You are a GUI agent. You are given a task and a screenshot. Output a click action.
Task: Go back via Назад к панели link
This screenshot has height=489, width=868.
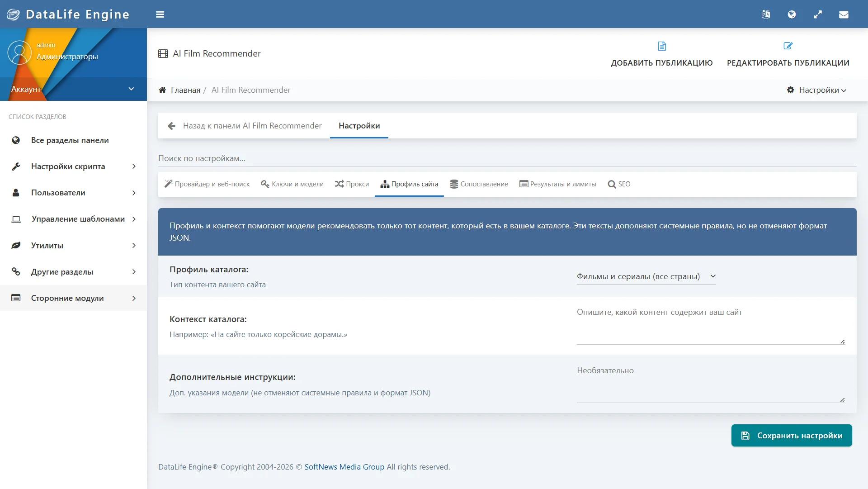point(245,126)
